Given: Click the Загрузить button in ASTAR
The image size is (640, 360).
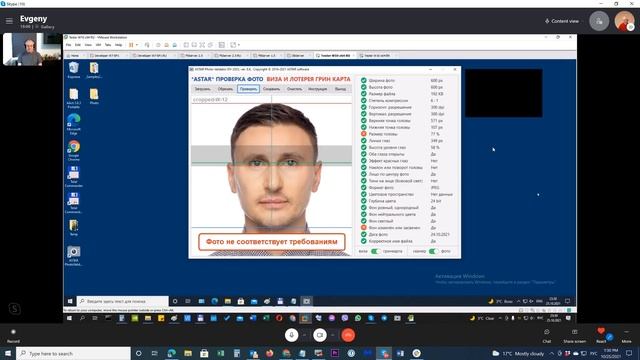Looking at the screenshot, I should [x=202, y=89].
